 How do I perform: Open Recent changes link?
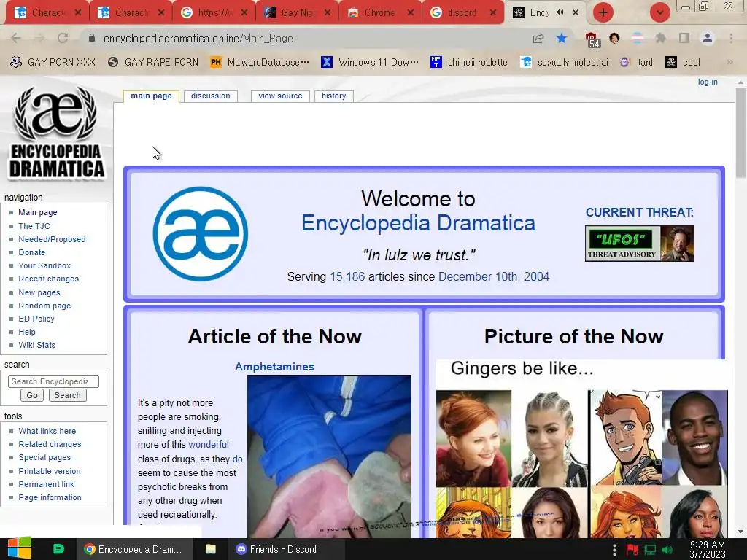pyautogui.click(x=49, y=279)
